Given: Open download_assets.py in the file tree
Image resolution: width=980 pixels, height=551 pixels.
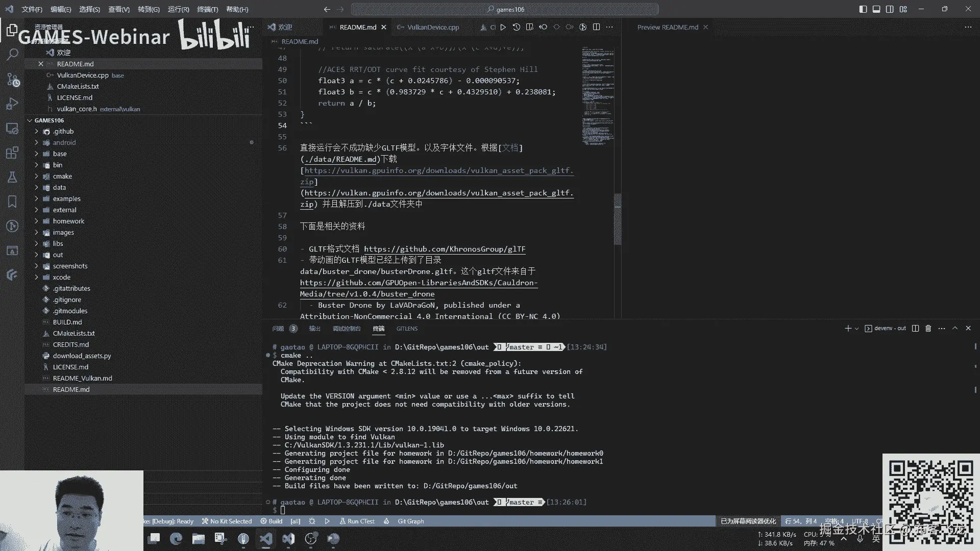Looking at the screenshot, I should [x=82, y=356].
